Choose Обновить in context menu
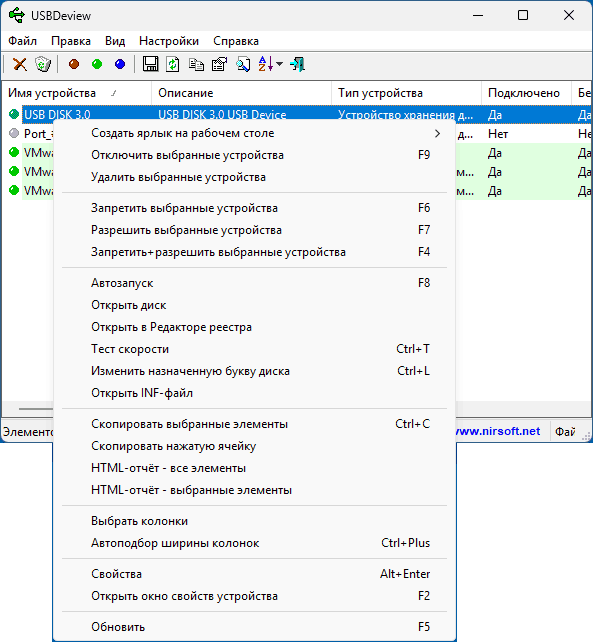593x642 pixels. point(254,627)
